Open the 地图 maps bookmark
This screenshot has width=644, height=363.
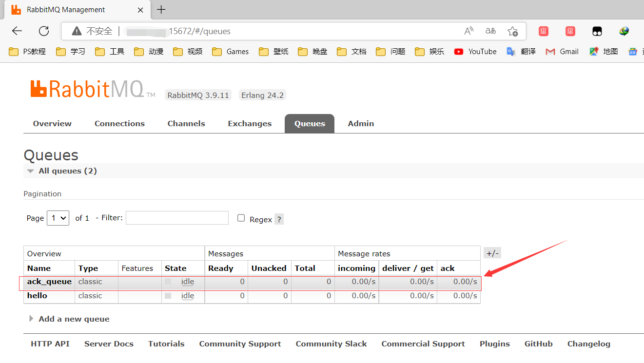coord(604,52)
